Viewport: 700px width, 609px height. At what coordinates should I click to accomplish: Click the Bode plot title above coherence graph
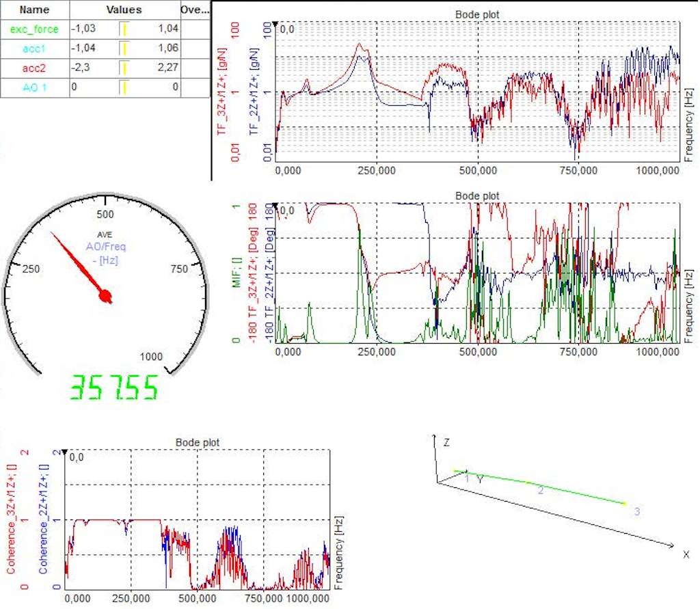[198, 442]
